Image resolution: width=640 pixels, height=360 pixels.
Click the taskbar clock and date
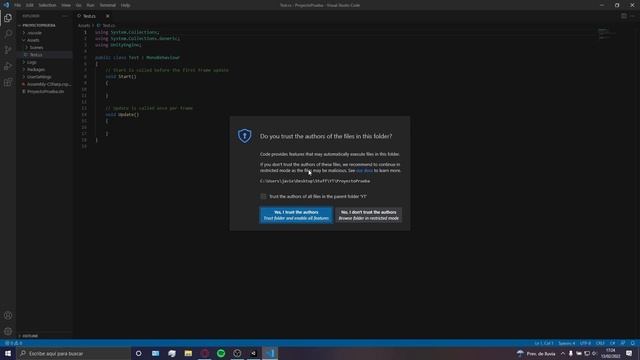click(611, 353)
